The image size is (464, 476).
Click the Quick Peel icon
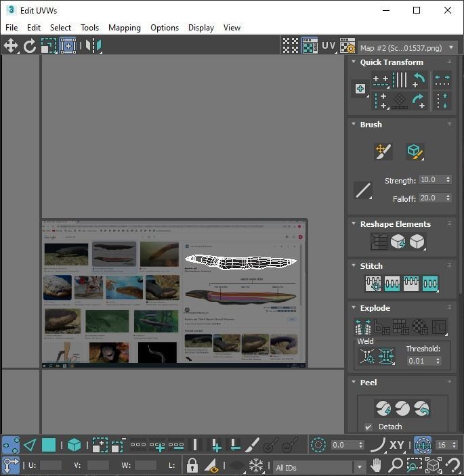(383, 408)
